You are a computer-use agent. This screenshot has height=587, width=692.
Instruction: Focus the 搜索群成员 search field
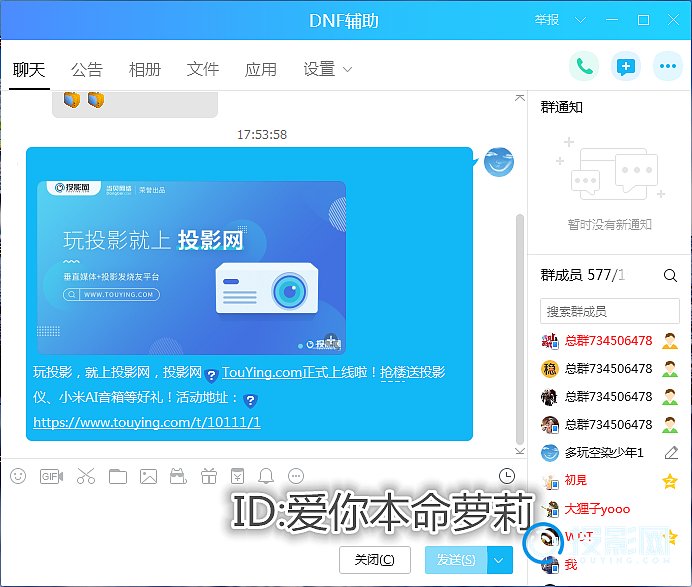tap(609, 311)
